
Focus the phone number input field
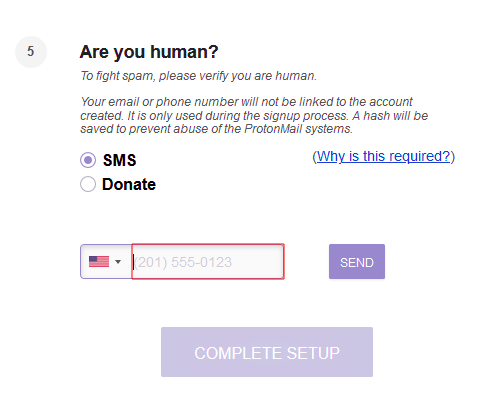point(208,262)
